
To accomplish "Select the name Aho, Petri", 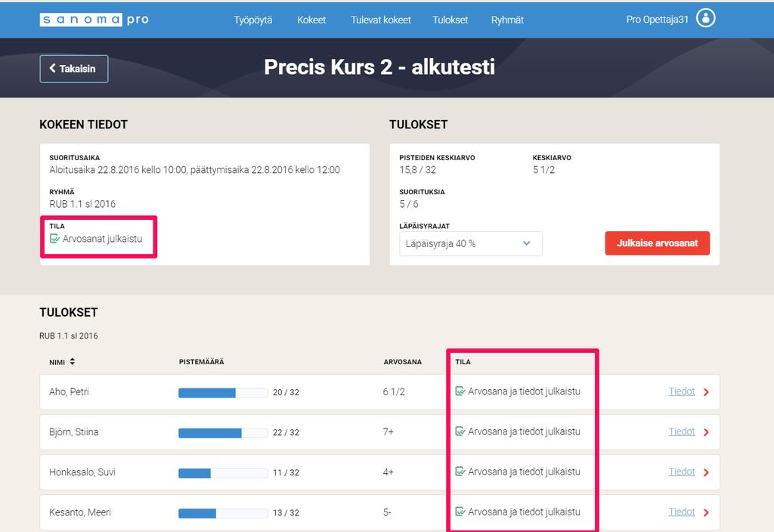I will [69, 392].
